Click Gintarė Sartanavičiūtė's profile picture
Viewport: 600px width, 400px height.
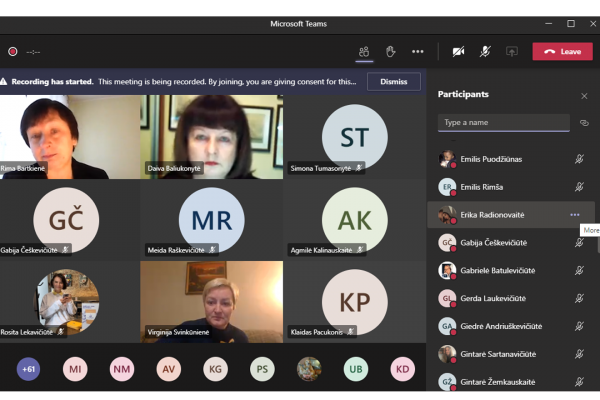pyautogui.click(x=447, y=354)
